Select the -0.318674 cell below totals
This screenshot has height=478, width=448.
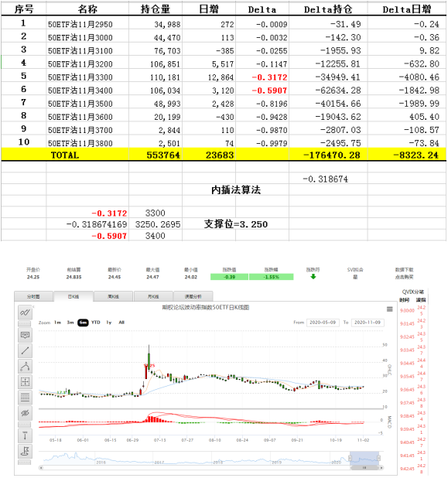click(x=328, y=179)
